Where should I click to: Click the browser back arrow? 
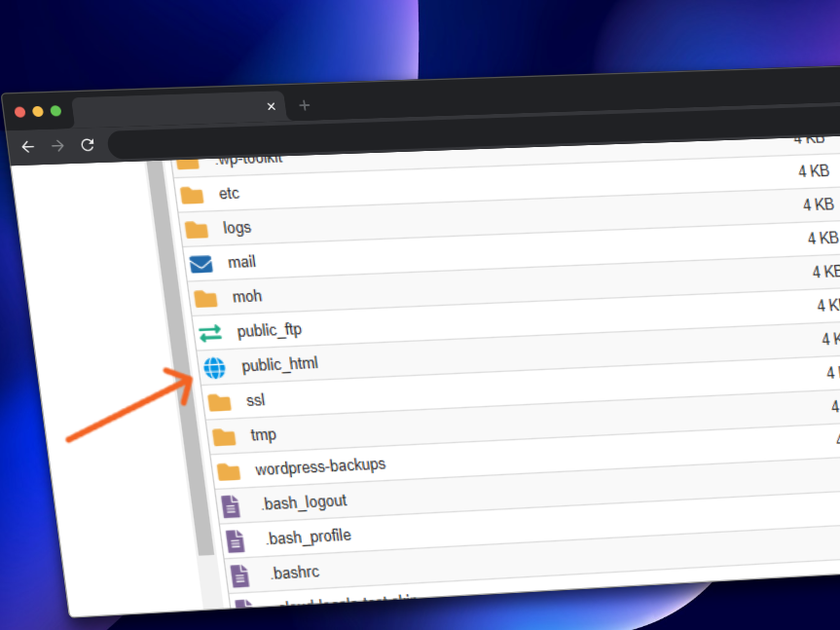click(27, 146)
